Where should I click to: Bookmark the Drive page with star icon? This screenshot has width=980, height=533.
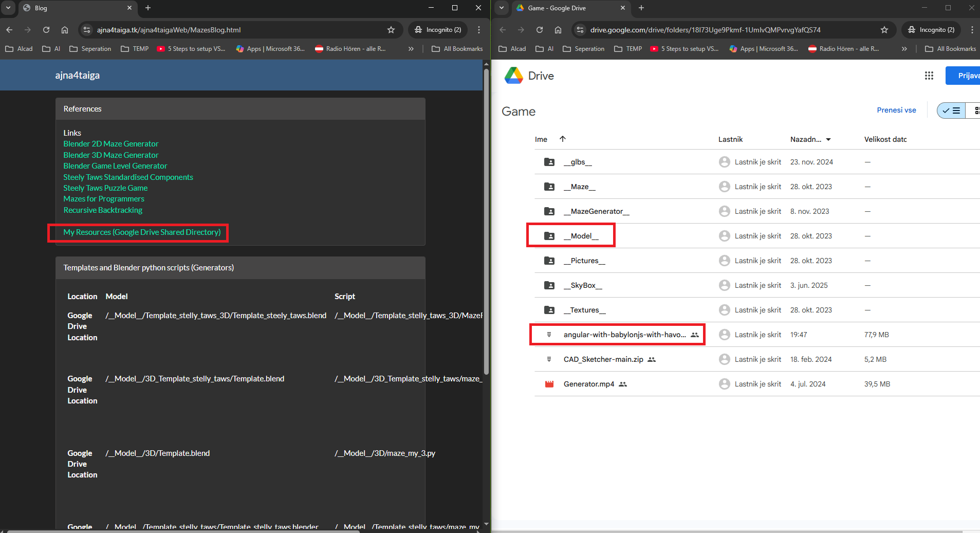pyautogui.click(x=884, y=30)
